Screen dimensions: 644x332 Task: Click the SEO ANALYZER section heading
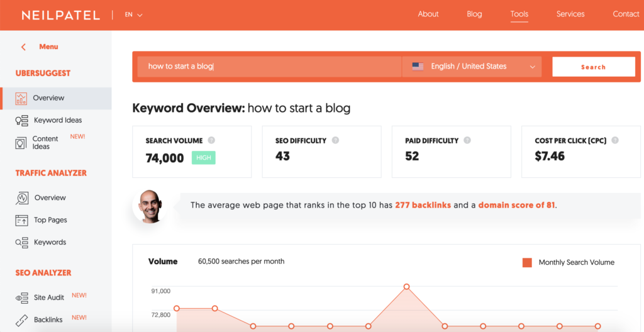(x=43, y=273)
